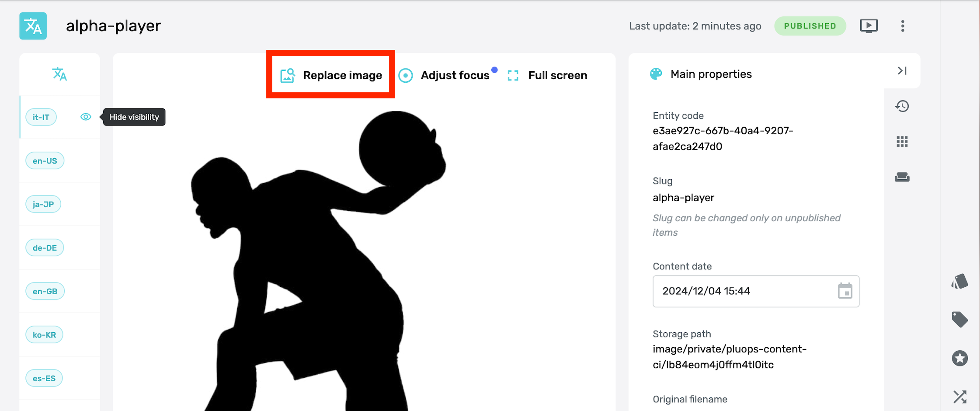Open the history clock icon
The image size is (980, 411).
click(x=902, y=106)
